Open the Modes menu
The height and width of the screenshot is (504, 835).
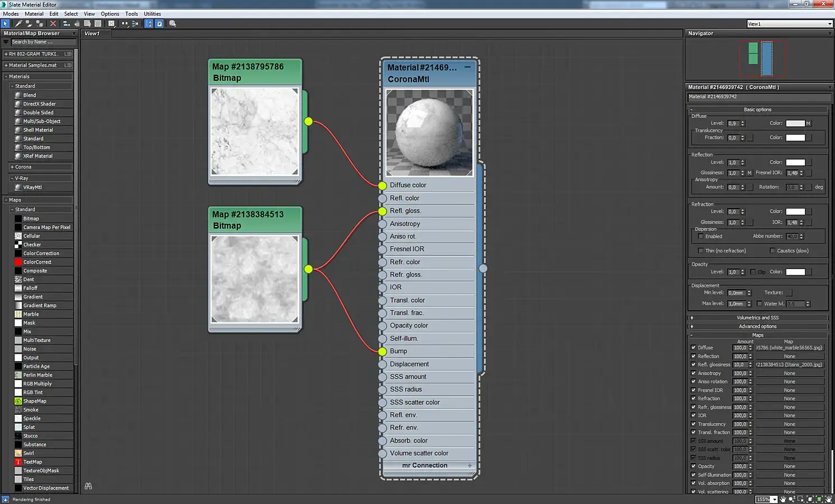coord(11,14)
